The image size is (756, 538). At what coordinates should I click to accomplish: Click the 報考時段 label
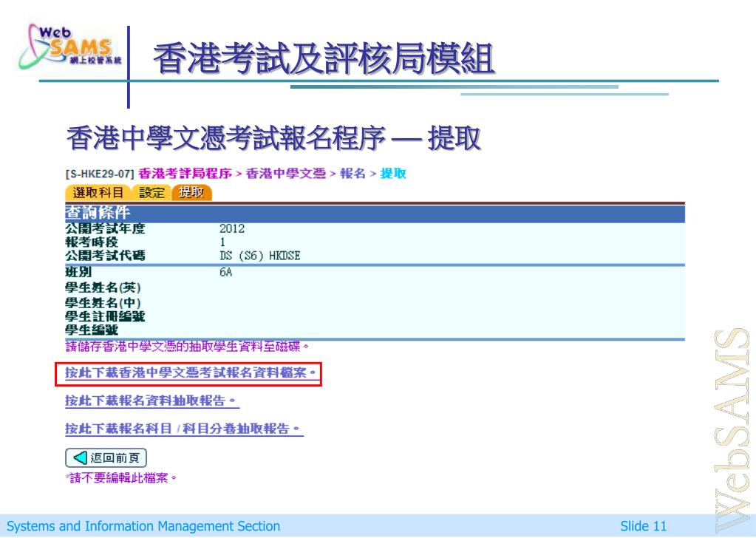(92, 242)
